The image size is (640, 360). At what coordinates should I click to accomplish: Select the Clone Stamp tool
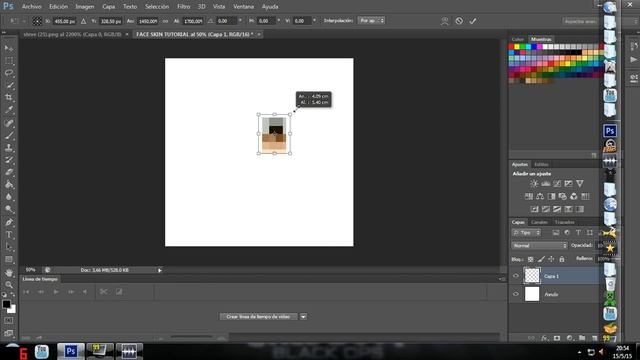coord(9,148)
